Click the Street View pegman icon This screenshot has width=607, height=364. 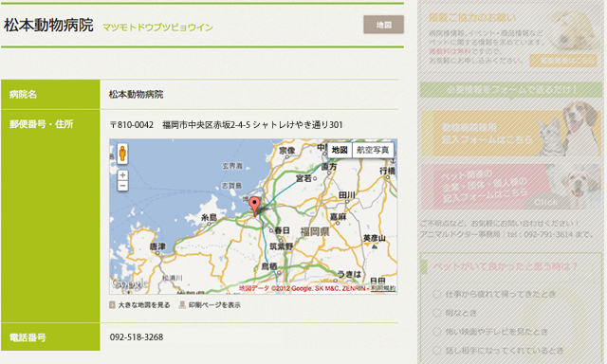pyautogui.click(x=122, y=154)
